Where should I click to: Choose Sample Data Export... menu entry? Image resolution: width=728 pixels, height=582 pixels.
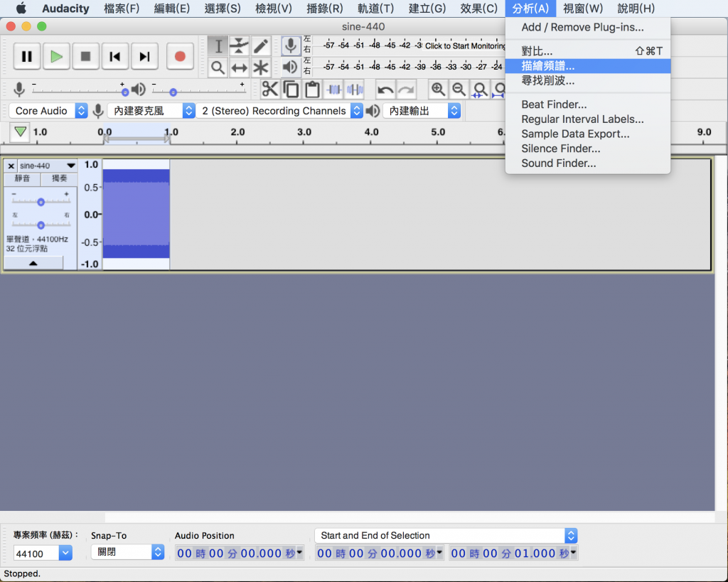point(588,134)
